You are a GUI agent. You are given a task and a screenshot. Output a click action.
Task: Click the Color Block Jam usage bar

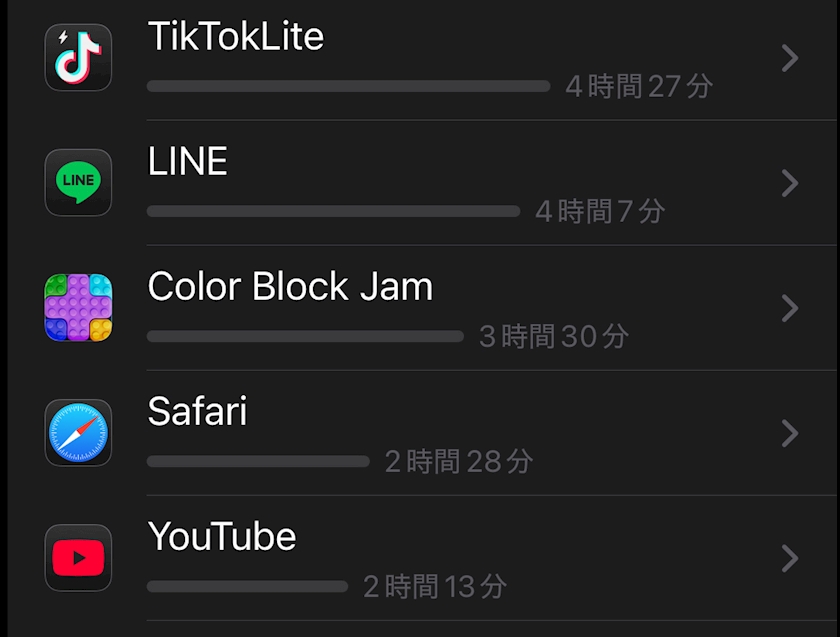point(305,337)
